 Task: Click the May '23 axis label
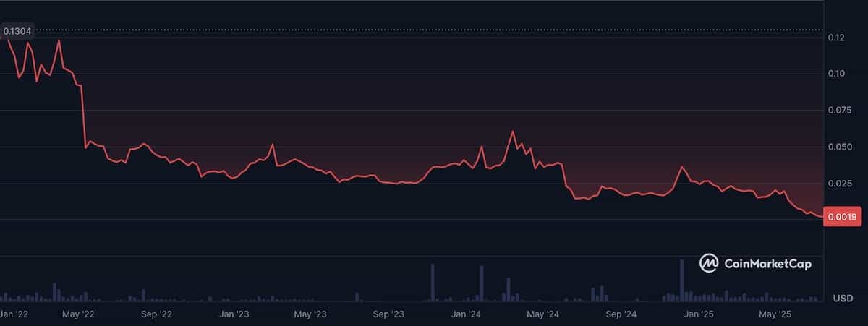tap(311, 314)
